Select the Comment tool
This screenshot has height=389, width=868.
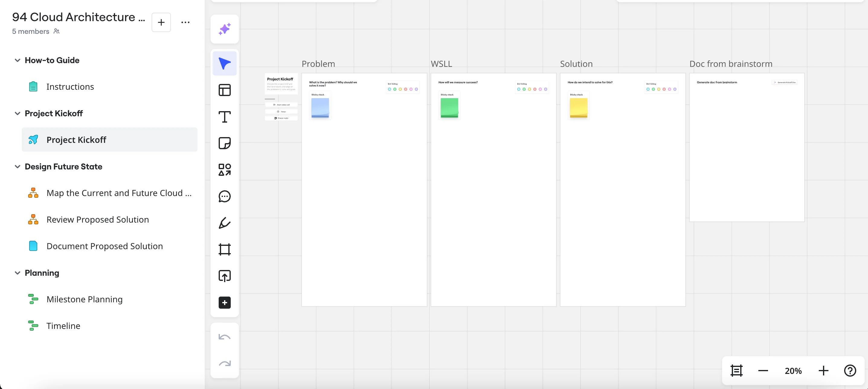point(224,196)
